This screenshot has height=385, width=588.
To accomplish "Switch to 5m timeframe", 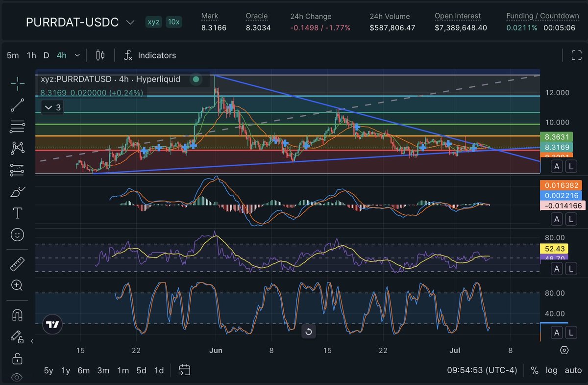I will pyautogui.click(x=13, y=55).
